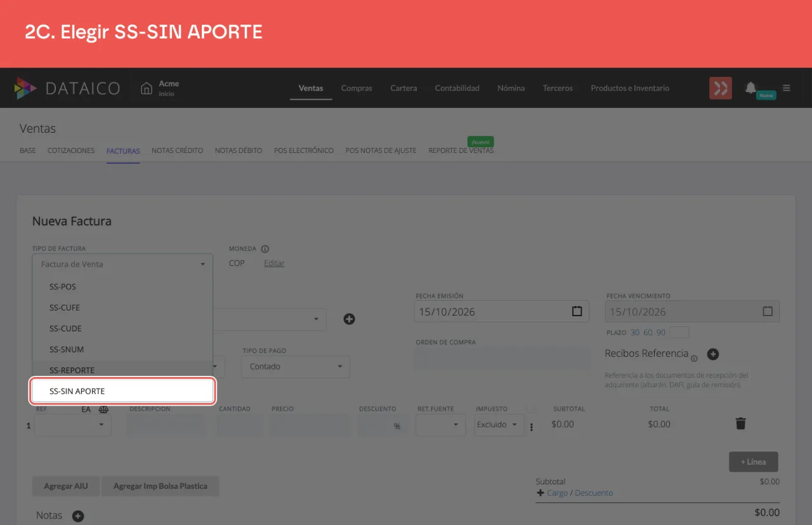Switch to the Notas Crédito tab
The image size is (812, 525).
point(177,150)
